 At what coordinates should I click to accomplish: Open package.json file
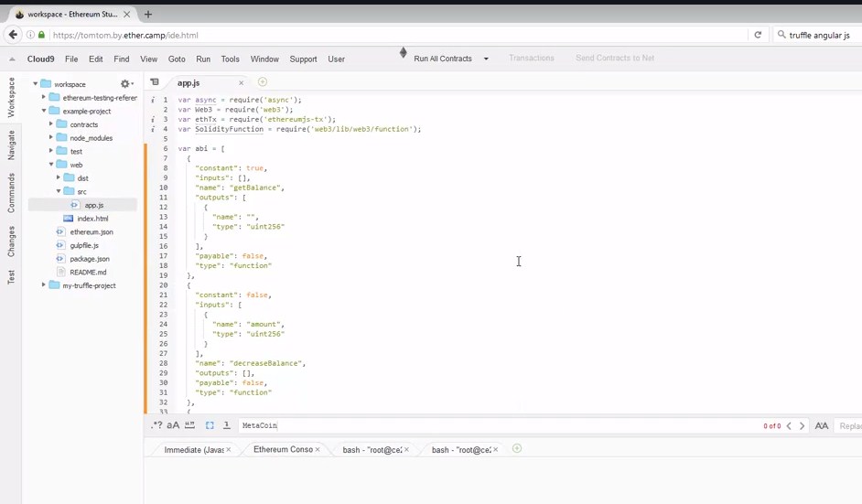(90, 259)
